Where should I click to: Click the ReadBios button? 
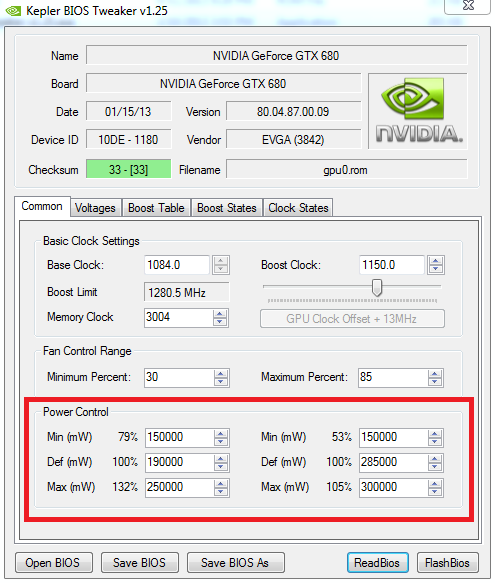[377, 563]
